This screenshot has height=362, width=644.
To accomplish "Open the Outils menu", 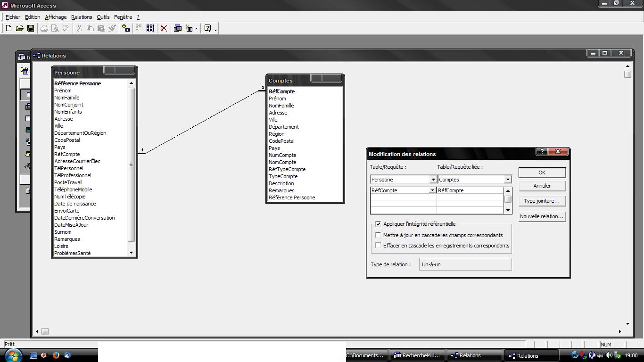I will click(x=103, y=17).
